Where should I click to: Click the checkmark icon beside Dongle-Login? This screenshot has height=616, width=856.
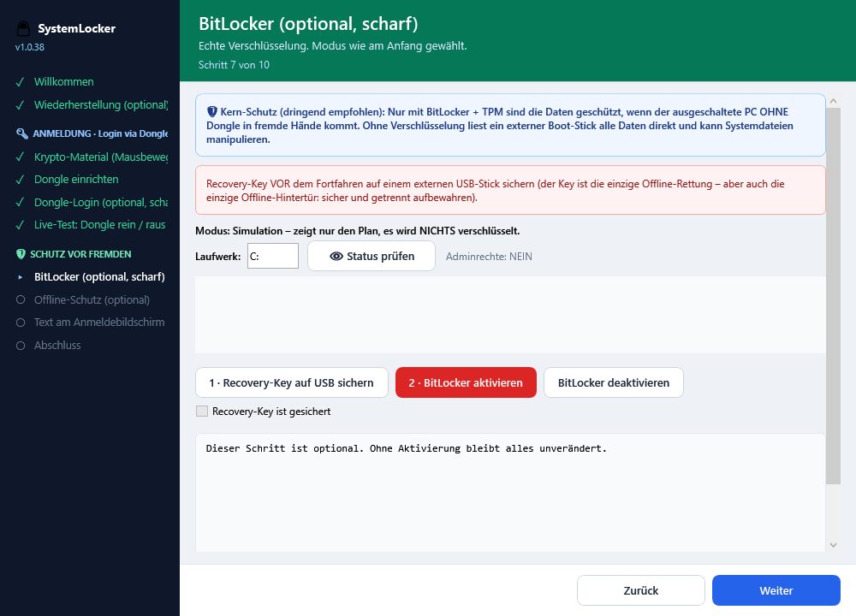click(21, 203)
